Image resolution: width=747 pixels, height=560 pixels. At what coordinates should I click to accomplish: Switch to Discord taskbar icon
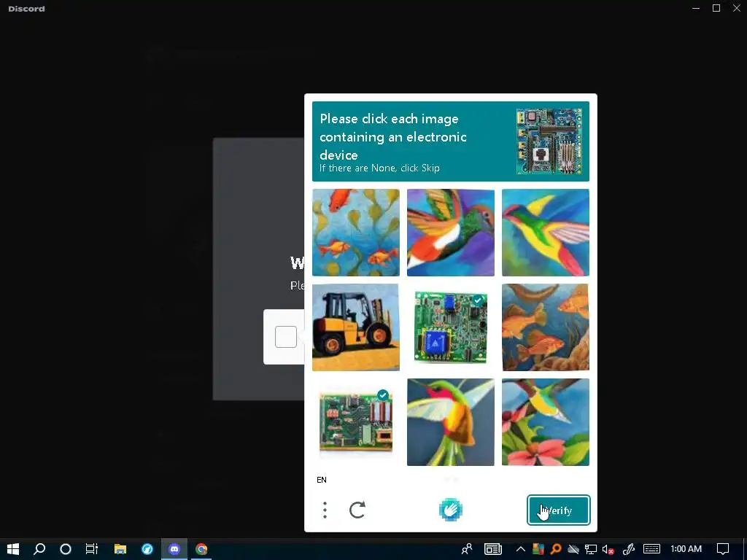pyautogui.click(x=174, y=549)
